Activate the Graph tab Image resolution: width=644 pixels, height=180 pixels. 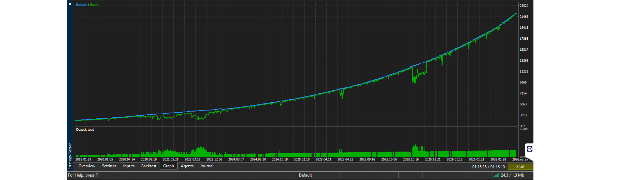[169, 166]
